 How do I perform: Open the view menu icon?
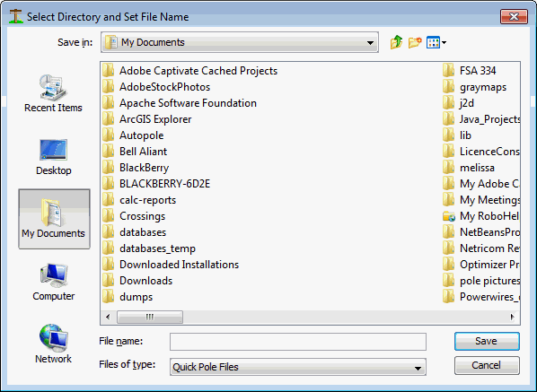click(433, 43)
